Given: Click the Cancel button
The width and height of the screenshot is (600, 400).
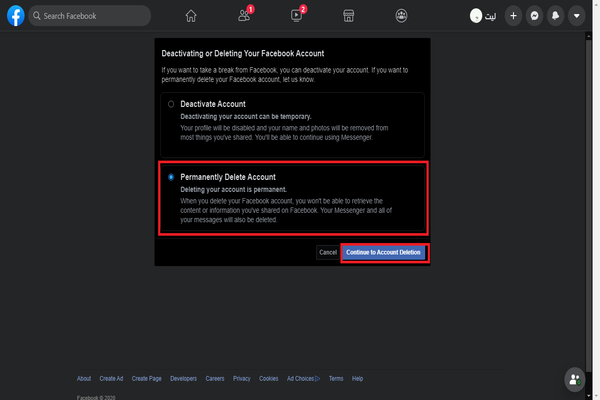Looking at the screenshot, I should (x=328, y=252).
